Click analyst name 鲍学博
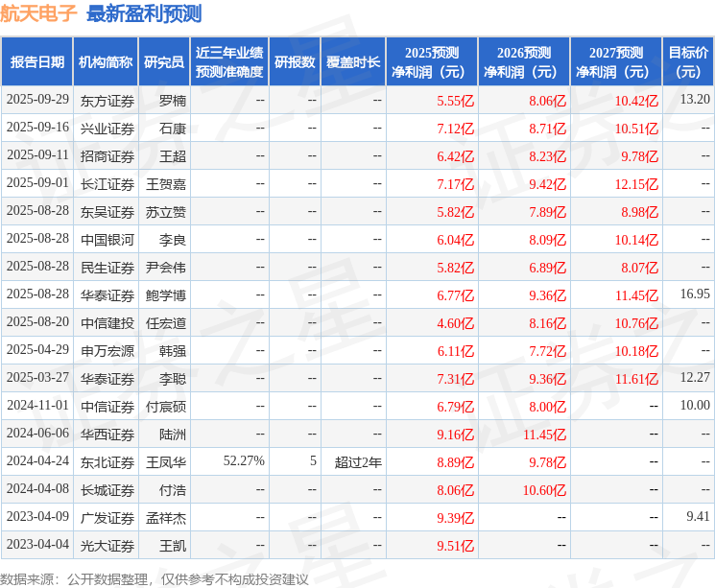Image resolution: width=715 pixels, height=588 pixels. tap(165, 294)
